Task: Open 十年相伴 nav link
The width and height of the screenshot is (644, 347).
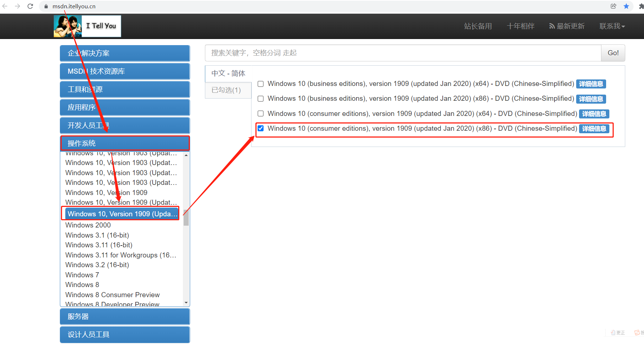Action: (520, 26)
